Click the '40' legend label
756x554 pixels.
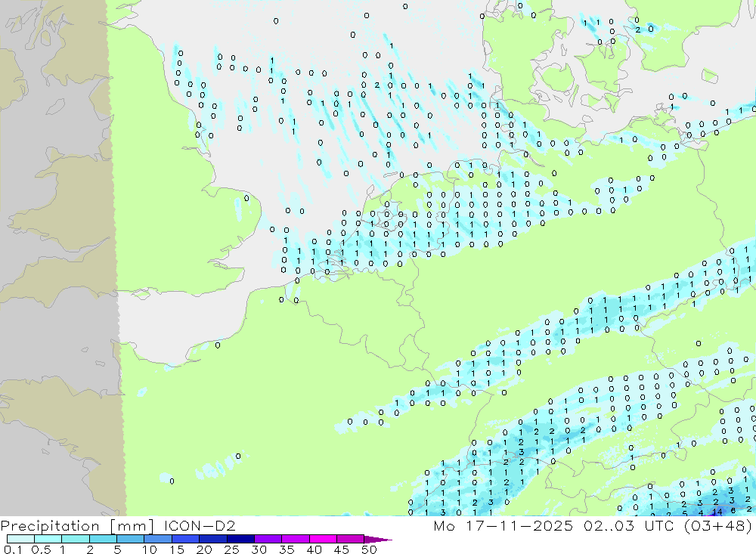(x=314, y=549)
